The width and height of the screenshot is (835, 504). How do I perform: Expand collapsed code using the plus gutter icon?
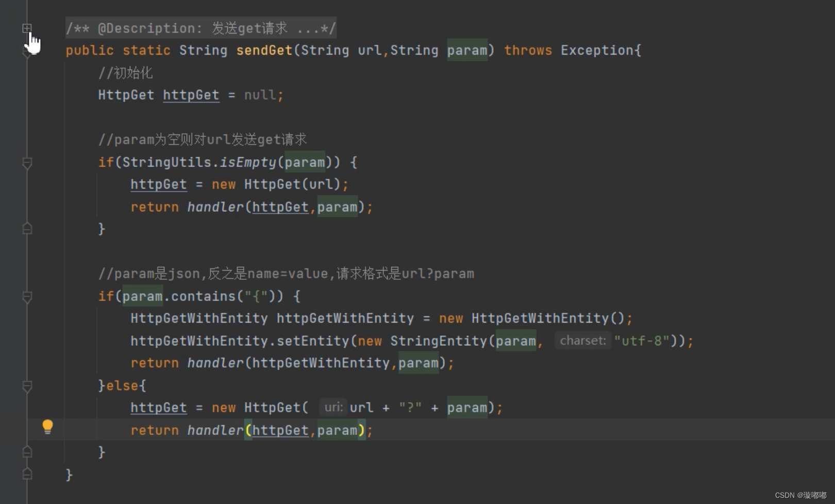pyautogui.click(x=27, y=28)
